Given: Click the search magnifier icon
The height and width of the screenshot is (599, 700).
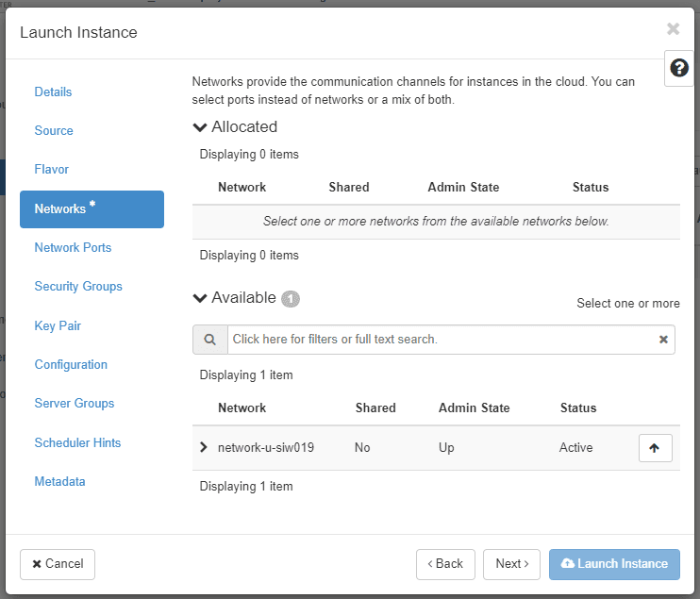Looking at the screenshot, I should point(210,340).
